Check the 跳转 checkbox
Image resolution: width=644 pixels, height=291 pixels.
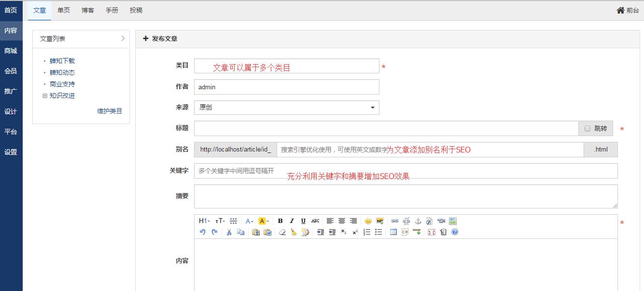point(588,128)
